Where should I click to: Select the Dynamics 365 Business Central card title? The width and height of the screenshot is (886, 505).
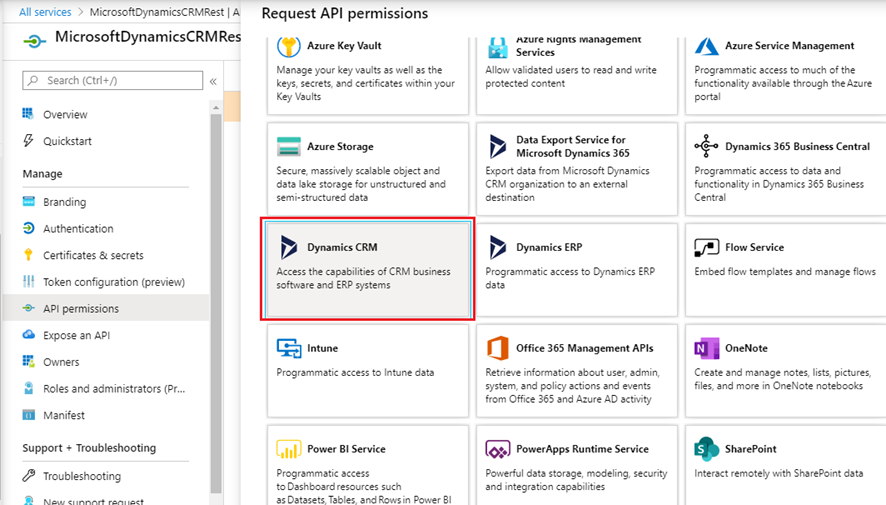click(x=797, y=146)
